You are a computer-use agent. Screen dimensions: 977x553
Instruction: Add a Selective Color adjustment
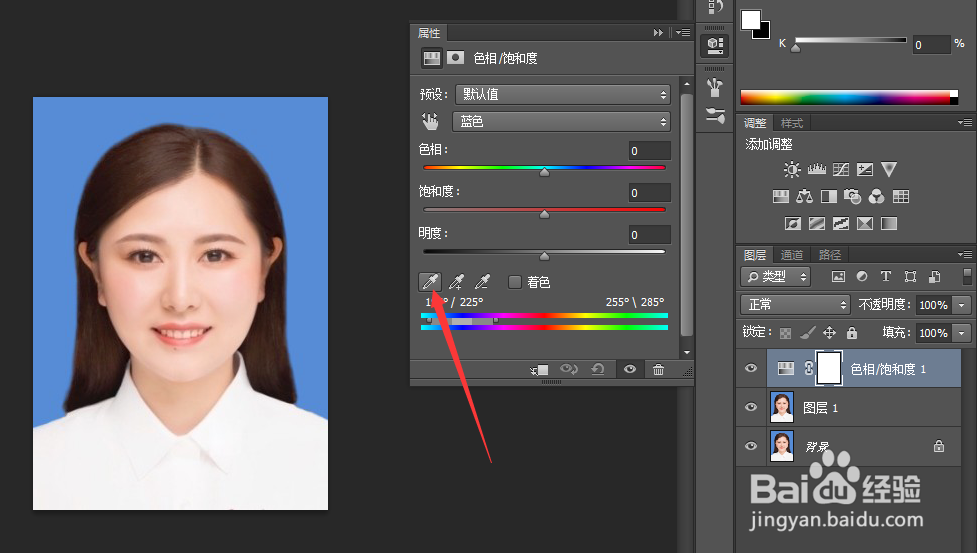(865, 224)
